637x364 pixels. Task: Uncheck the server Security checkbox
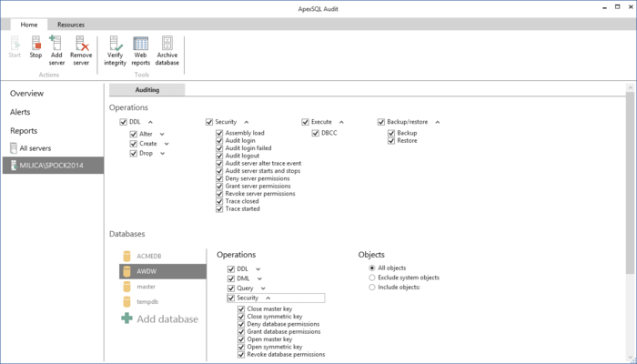click(x=209, y=122)
